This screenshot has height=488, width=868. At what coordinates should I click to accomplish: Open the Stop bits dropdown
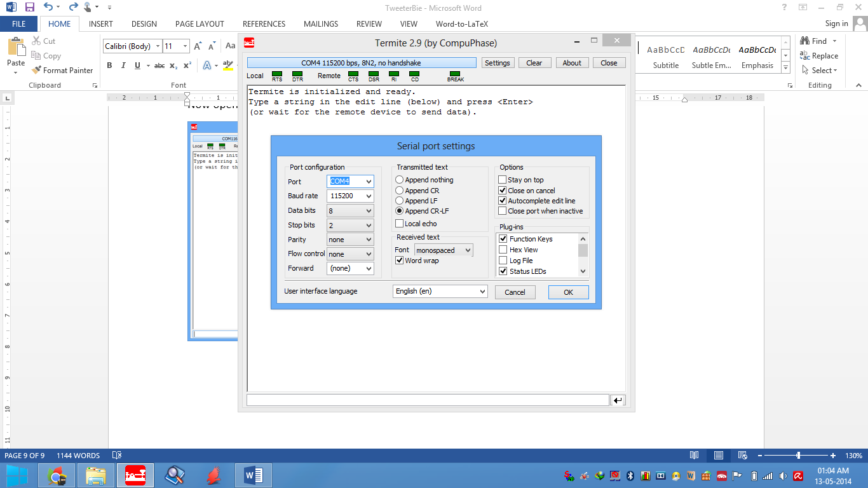point(350,225)
